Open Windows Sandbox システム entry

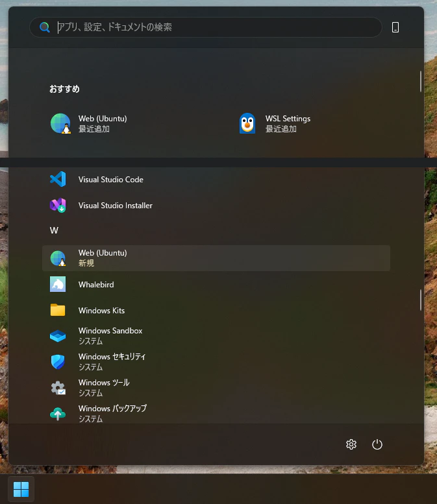216,336
